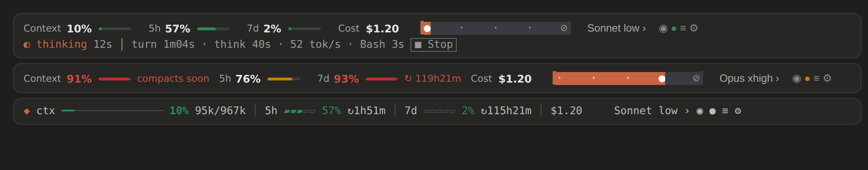Click the disable icon at end of top slider
The image size is (868, 170).
point(564,28)
